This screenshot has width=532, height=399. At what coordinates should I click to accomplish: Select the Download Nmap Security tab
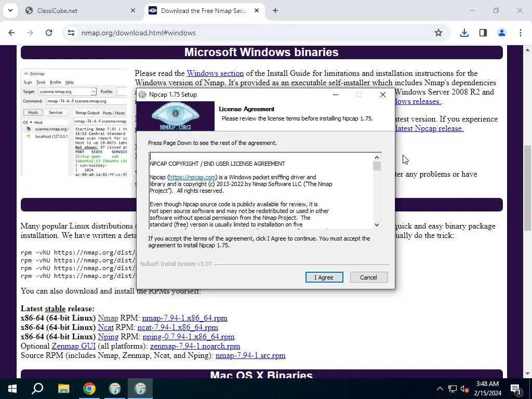click(205, 10)
